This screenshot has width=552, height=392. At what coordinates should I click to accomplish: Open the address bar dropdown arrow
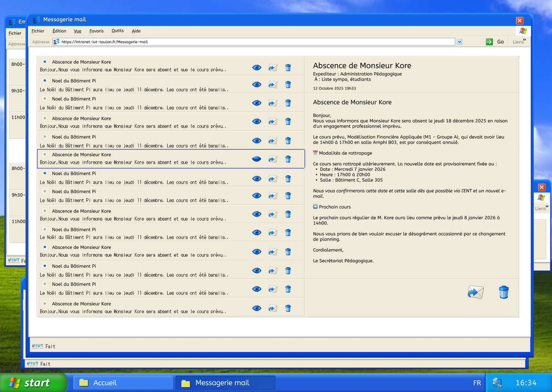pyautogui.click(x=460, y=42)
